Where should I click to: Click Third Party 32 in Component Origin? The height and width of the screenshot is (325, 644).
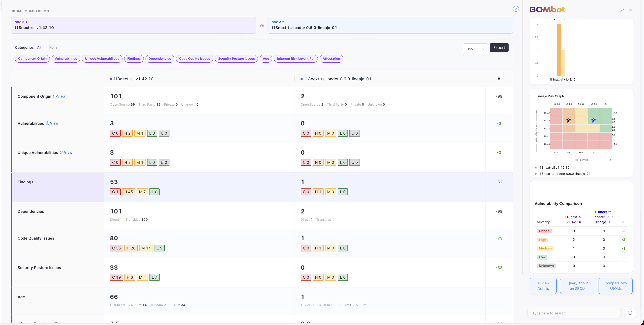(x=149, y=105)
